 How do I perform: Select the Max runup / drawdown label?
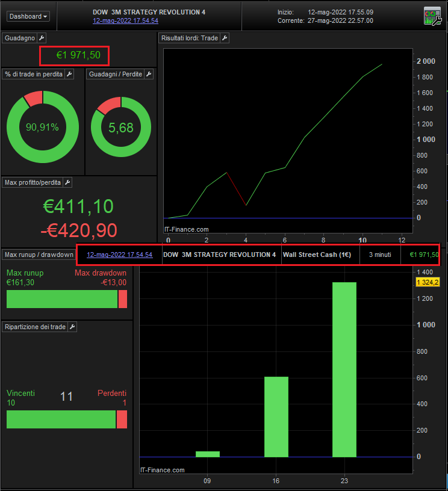click(39, 255)
